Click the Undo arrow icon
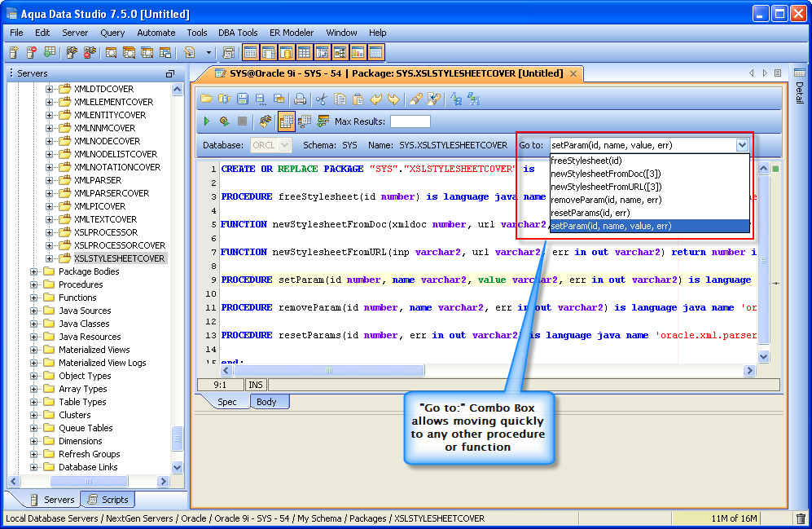The width and height of the screenshot is (812, 529). 376,99
